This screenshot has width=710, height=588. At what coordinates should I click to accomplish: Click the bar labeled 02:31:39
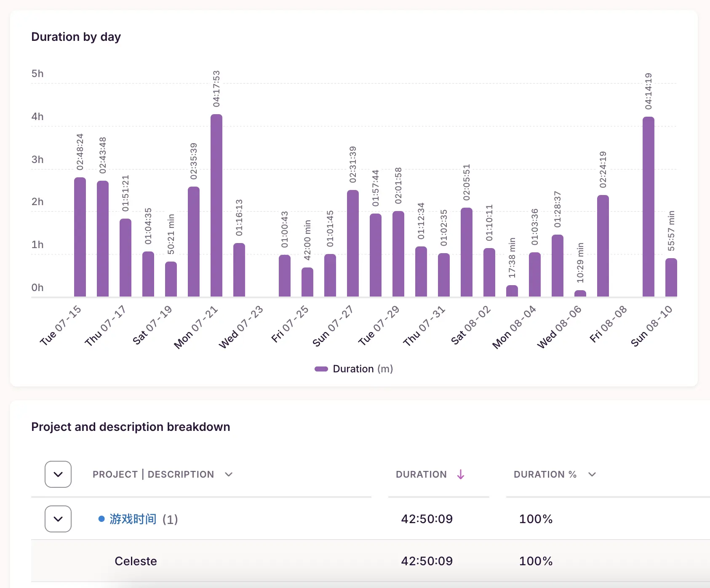tap(353, 243)
